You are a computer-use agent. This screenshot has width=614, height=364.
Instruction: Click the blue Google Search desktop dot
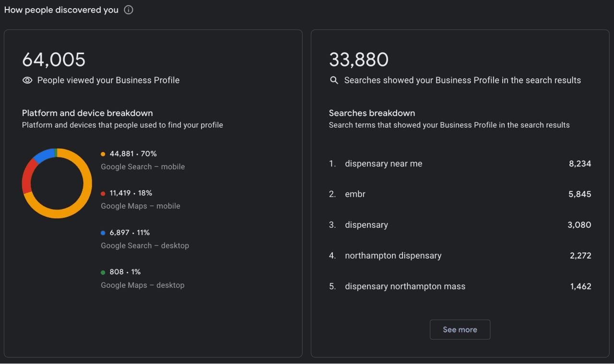103,233
